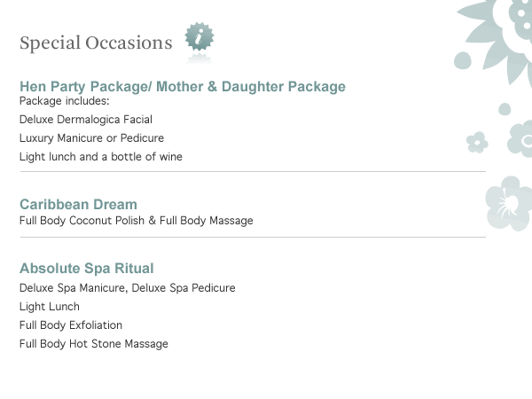Image resolution: width=532 pixels, height=399 pixels.
Task: Click the Light Lunch item under Spa Ritual
Action: pos(50,307)
